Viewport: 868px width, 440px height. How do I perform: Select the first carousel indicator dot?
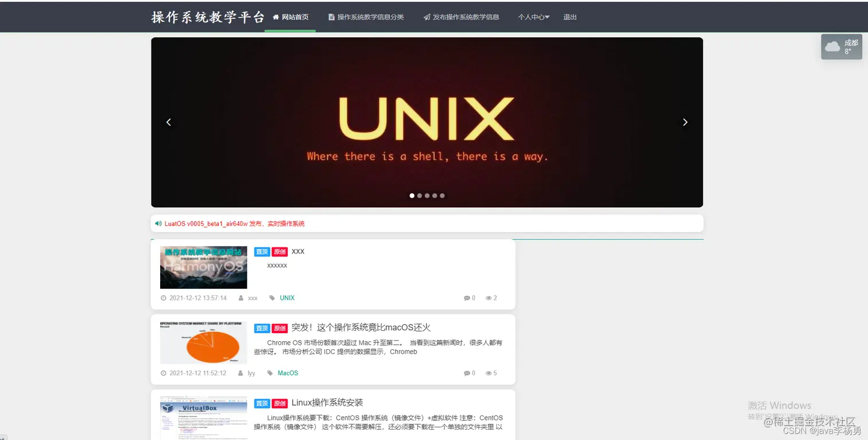pos(412,195)
